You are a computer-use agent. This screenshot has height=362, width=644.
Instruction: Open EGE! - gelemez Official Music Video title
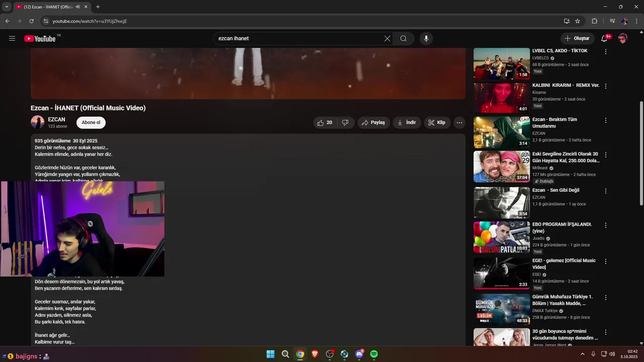(x=564, y=264)
